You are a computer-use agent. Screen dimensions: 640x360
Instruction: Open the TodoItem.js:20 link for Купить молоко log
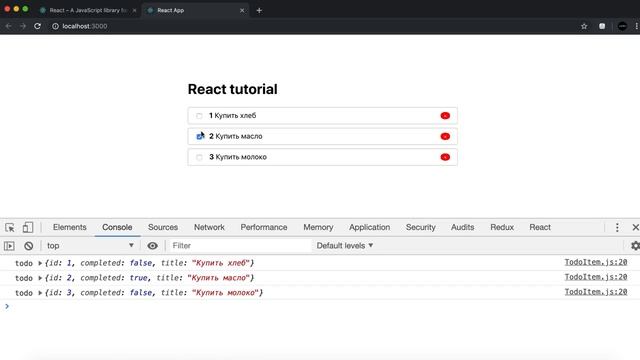(596, 292)
